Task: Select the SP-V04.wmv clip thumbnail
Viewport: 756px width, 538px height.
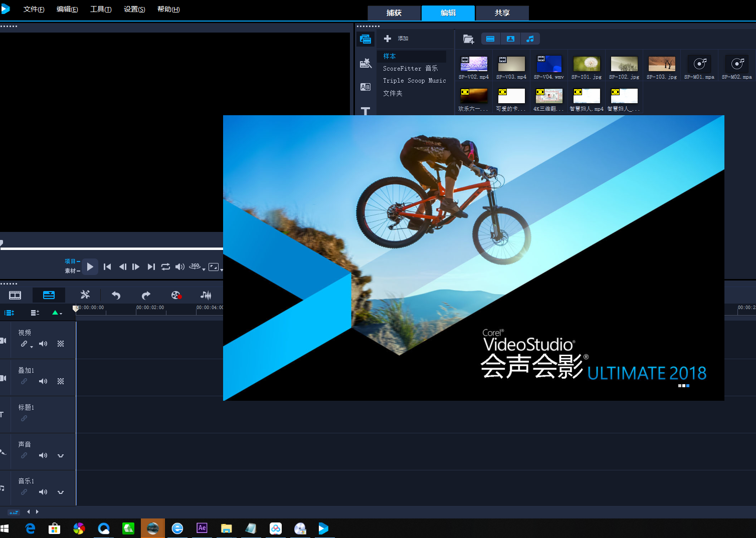Action: click(549, 64)
